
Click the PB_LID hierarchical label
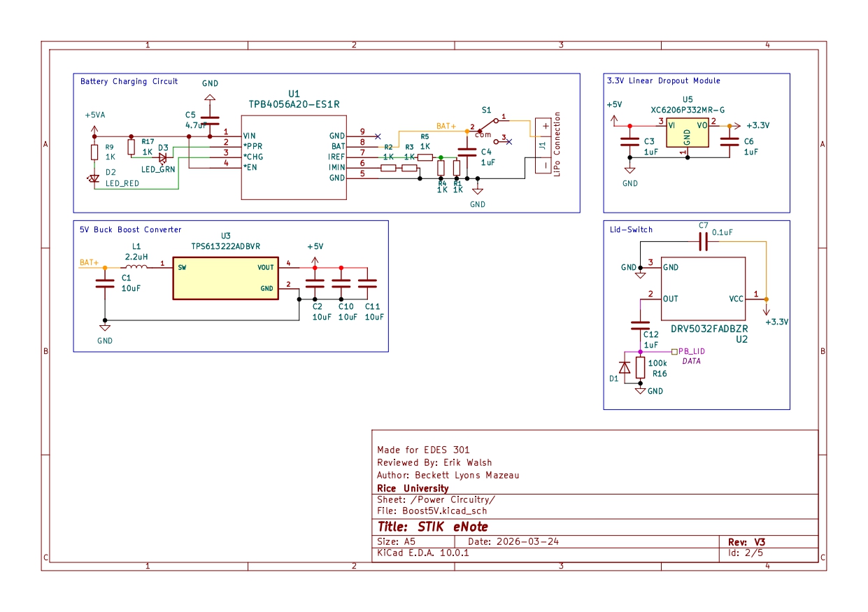tap(688, 351)
